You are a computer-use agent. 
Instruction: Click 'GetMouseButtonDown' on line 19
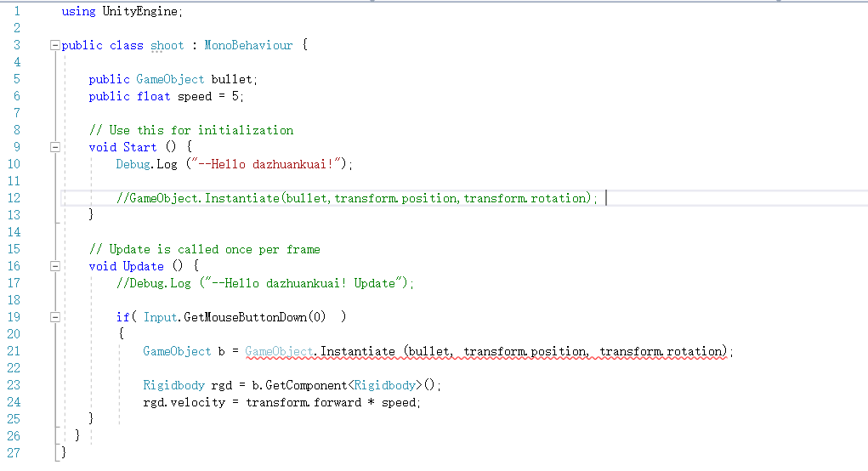tap(245, 317)
